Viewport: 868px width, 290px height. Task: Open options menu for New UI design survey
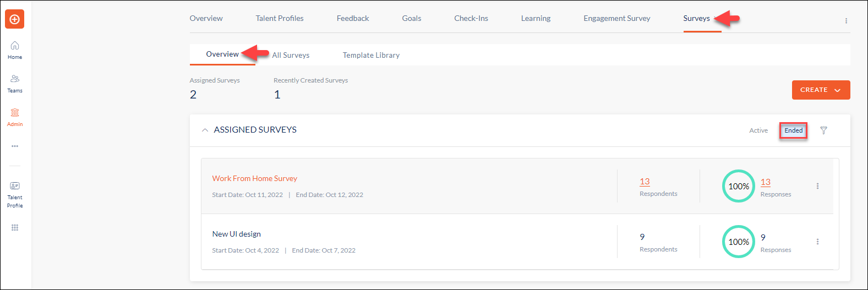coord(817,242)
